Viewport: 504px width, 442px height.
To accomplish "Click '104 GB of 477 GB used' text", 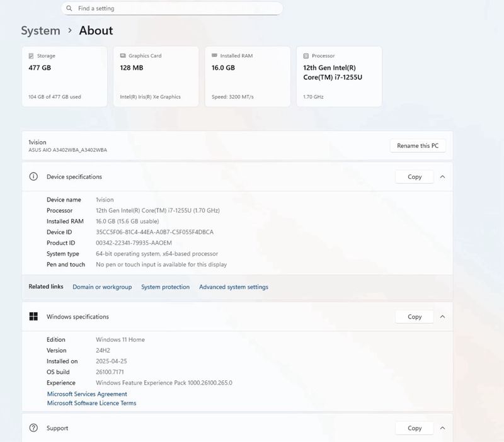I will pos(55,97).
